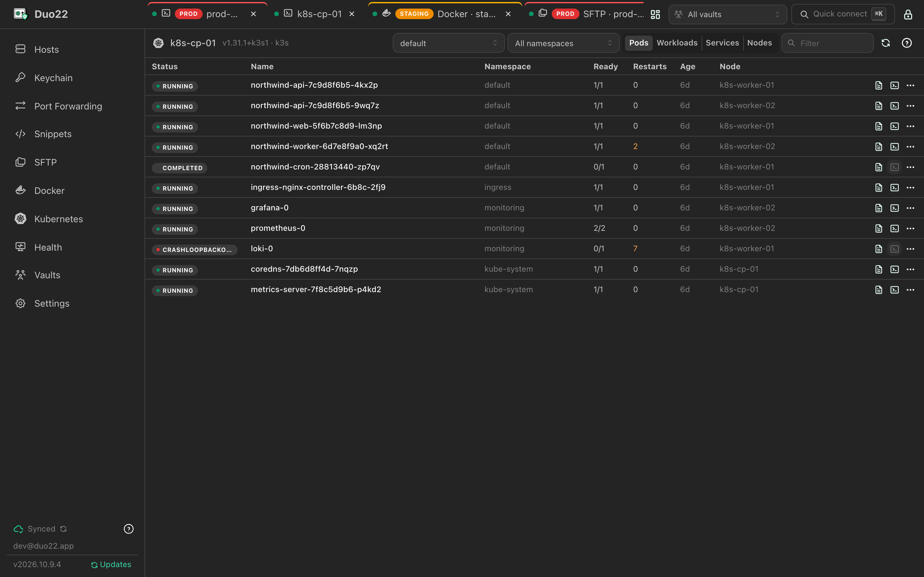Open the All vaults selector

click(x=728, y=15)
